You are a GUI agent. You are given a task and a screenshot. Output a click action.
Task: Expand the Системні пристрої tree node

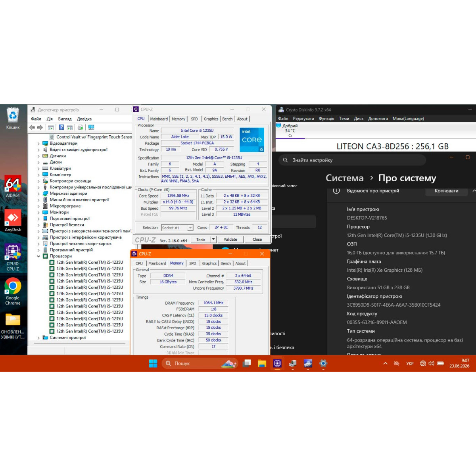click(x=38, y=338)
